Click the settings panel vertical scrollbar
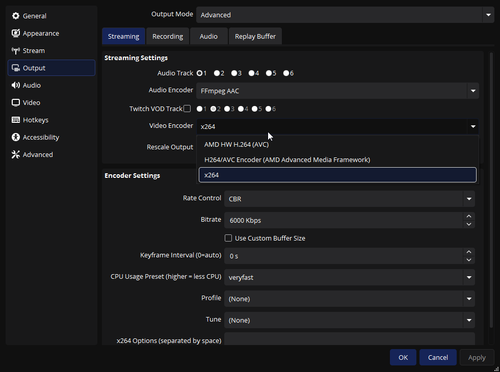This screenshot has height=372, width=500. click(491, 190)
